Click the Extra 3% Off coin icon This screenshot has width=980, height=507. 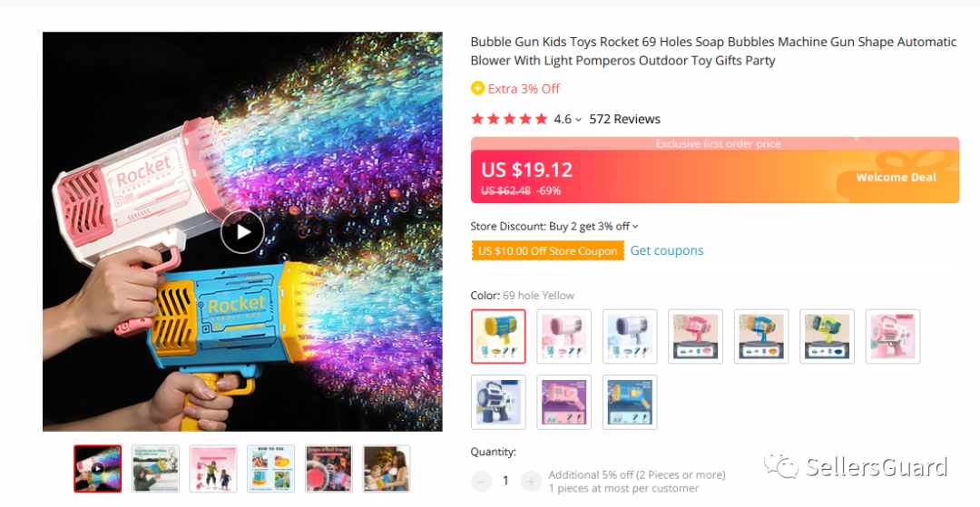tap(477, 89)
